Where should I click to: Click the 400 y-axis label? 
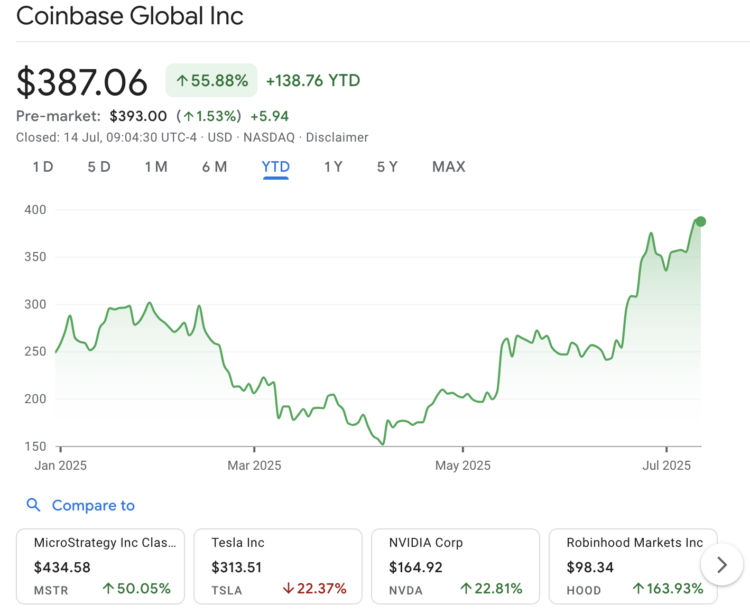(x=35, y=209)
